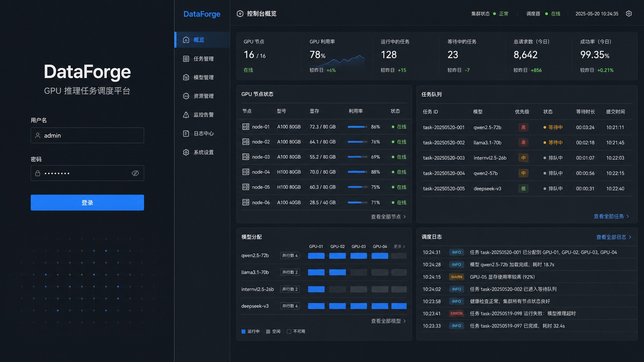Click the 用户名 input field with admin

pyautogui.click(x=87, y=135)
